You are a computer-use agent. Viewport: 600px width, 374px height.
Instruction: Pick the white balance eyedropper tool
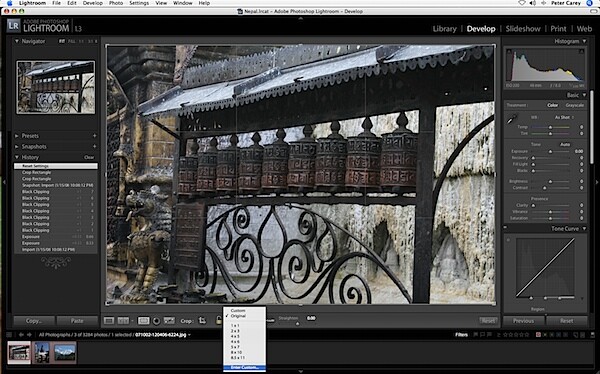click(x=512, y=120)
